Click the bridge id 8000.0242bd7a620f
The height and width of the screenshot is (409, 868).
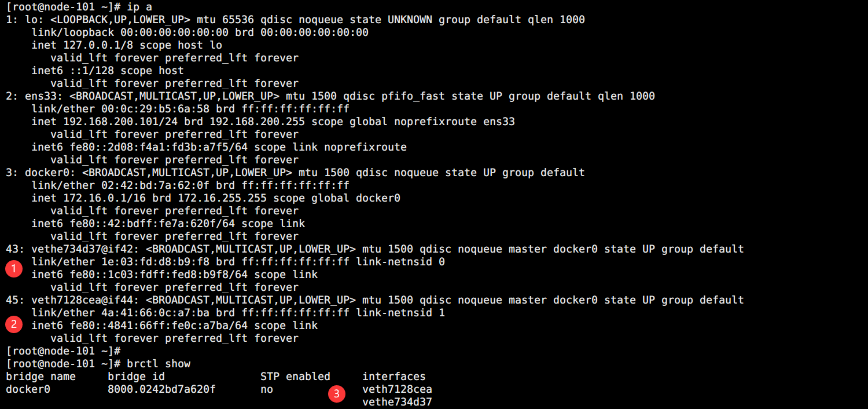point(161,389)
